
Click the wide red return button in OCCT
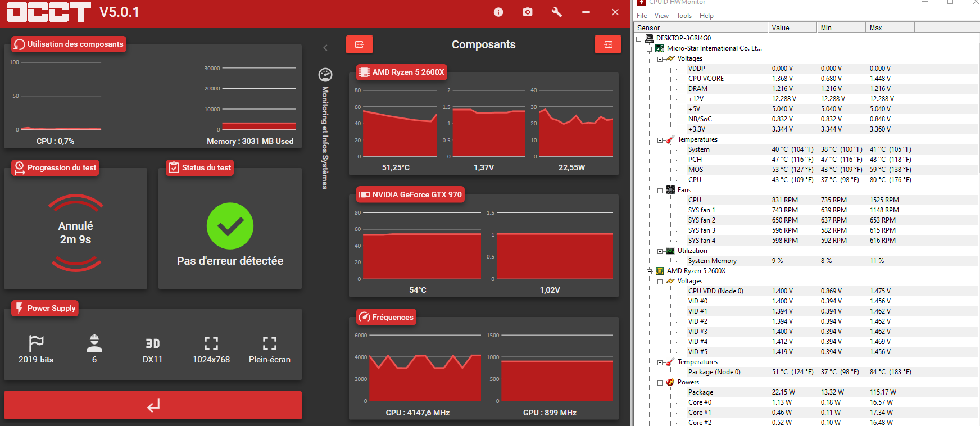pos(153,405)
